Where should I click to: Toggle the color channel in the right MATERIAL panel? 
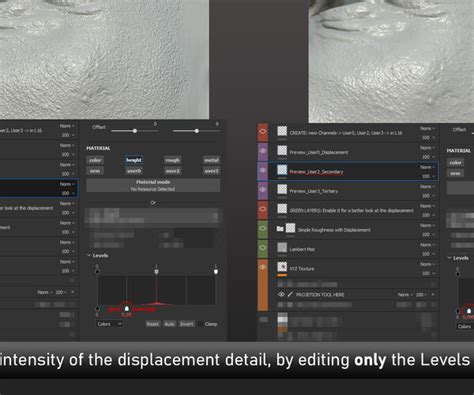coord(455,163)
